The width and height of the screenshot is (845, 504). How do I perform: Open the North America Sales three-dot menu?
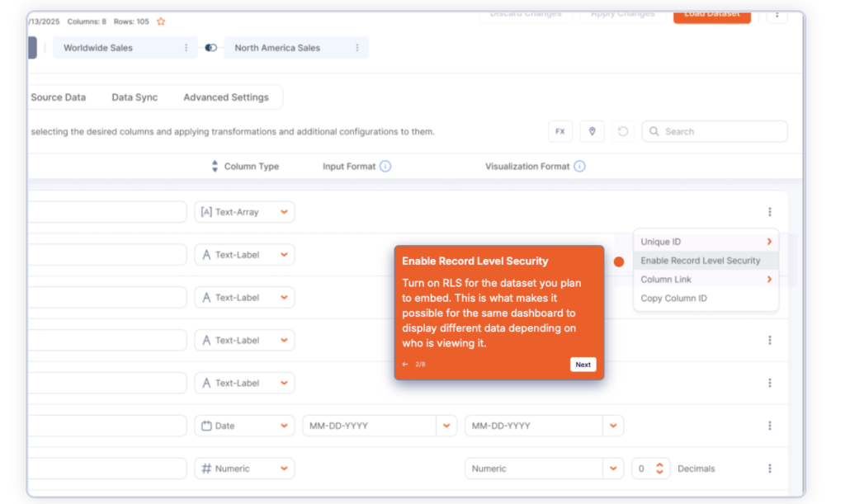pos(356,48)
